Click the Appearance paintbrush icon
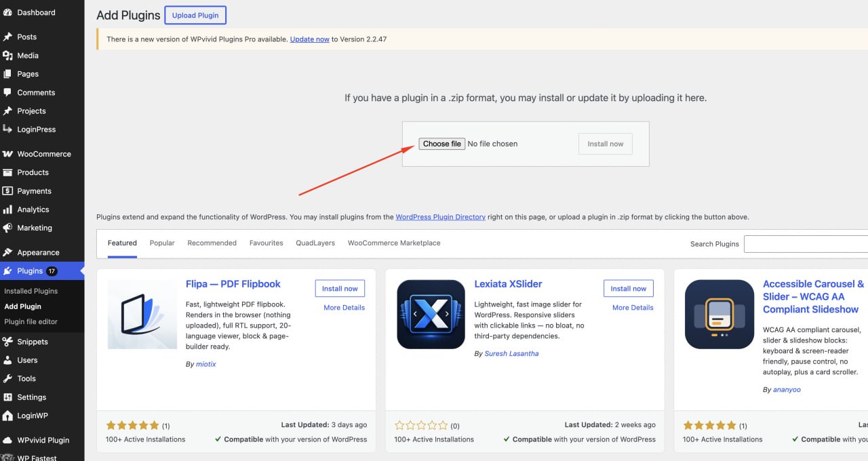 [7, 252]
